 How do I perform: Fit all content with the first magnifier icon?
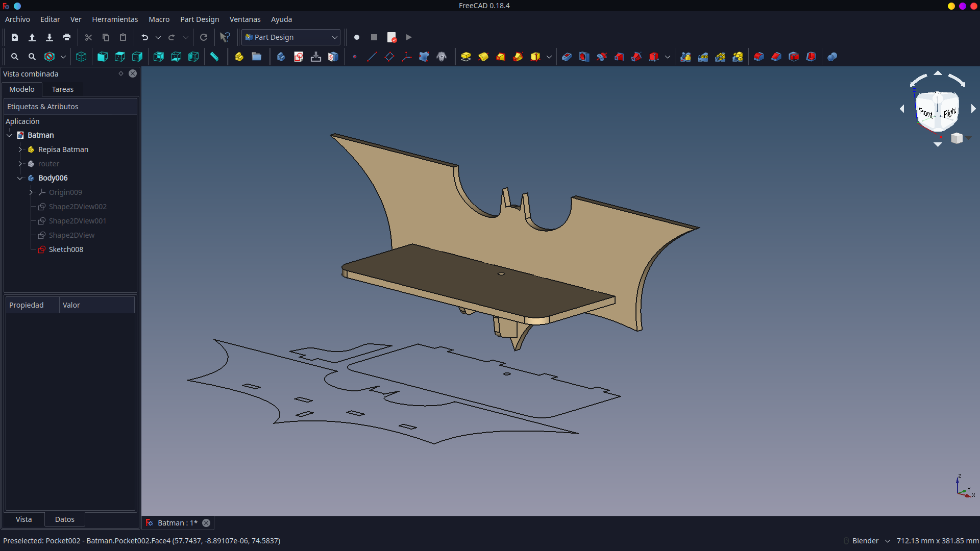15,57
